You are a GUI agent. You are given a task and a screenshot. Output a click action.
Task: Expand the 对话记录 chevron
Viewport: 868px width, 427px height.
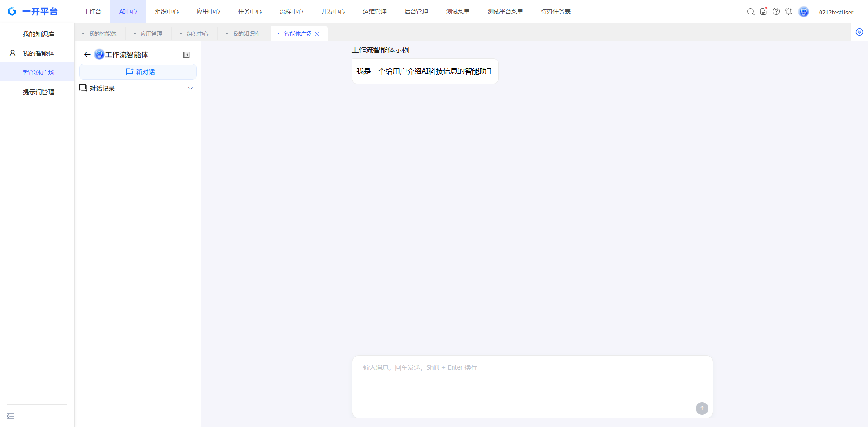point(190,89)
